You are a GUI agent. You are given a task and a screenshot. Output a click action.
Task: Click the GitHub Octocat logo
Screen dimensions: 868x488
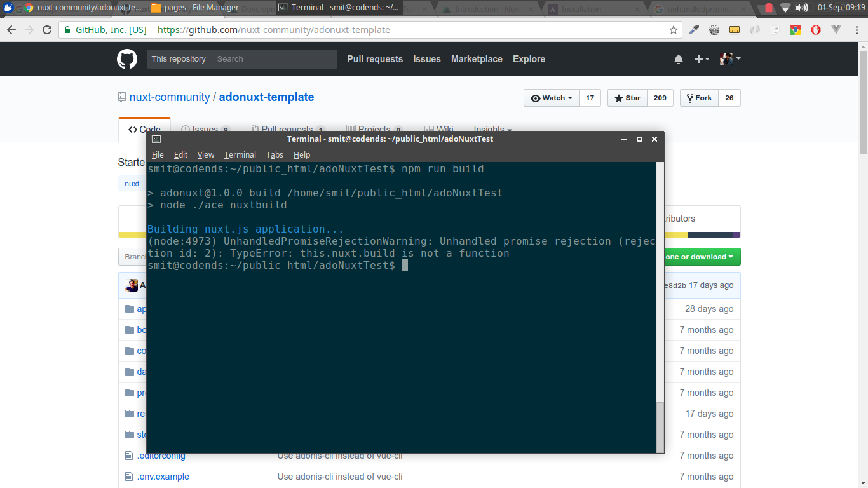coord(127,58)
